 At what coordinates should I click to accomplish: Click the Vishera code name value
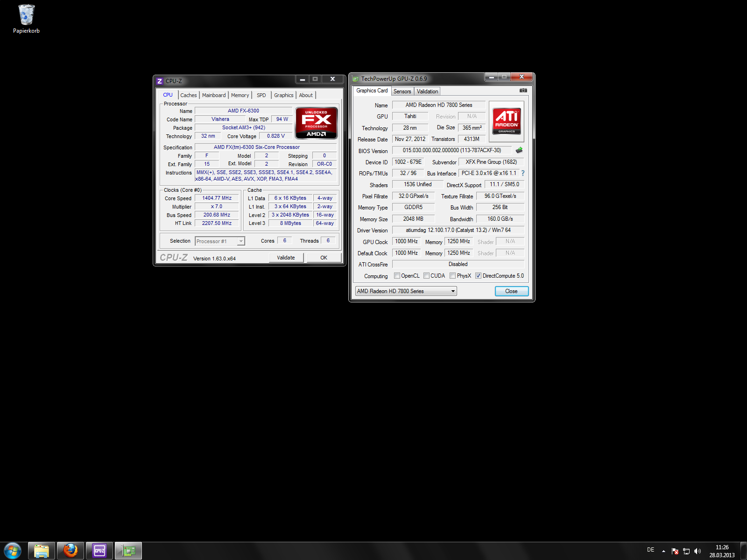pos(220,119)
